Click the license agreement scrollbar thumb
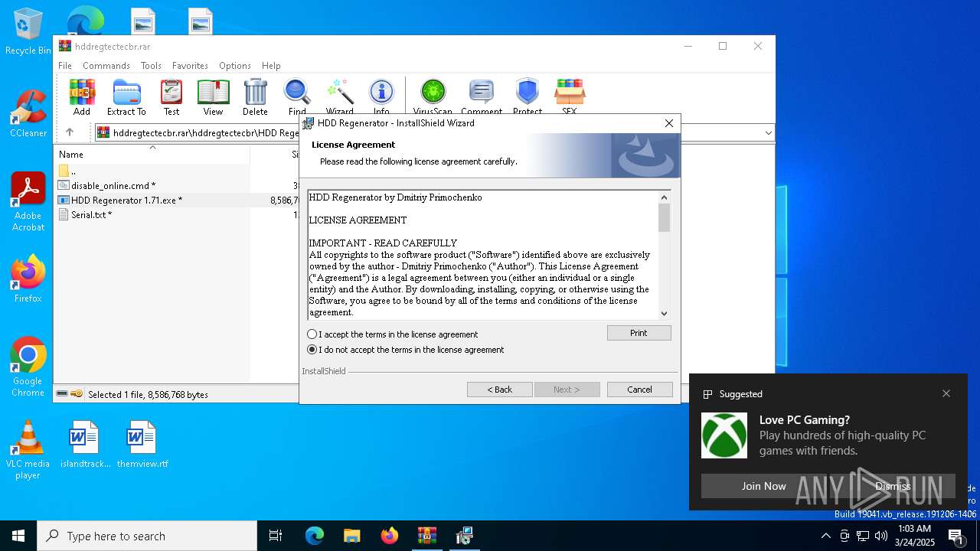Viewport: 980px width, 551px height. click(x=664, y=217)
